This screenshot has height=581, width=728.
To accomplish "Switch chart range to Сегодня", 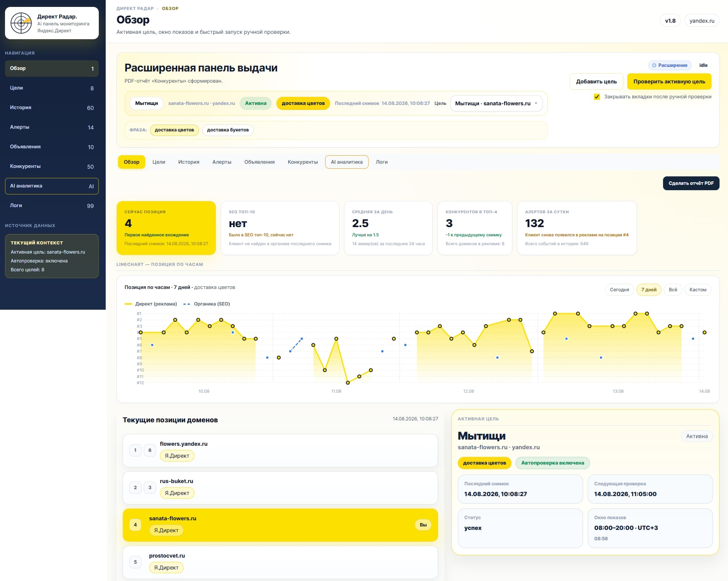I will point(619,290).
